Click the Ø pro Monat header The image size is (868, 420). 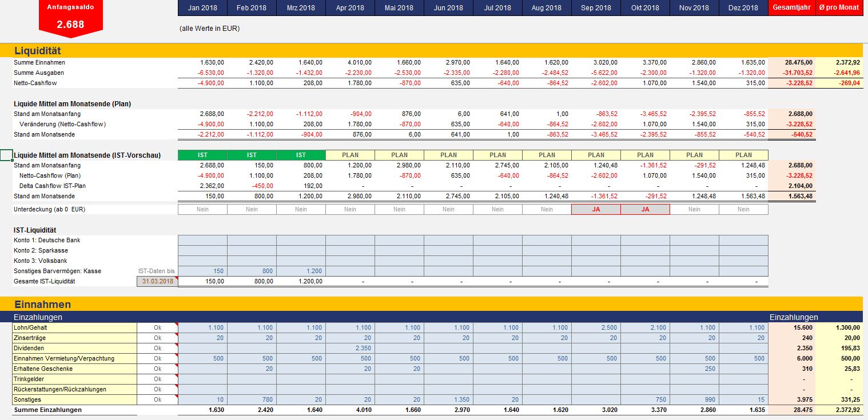click(x=839, y=8)
